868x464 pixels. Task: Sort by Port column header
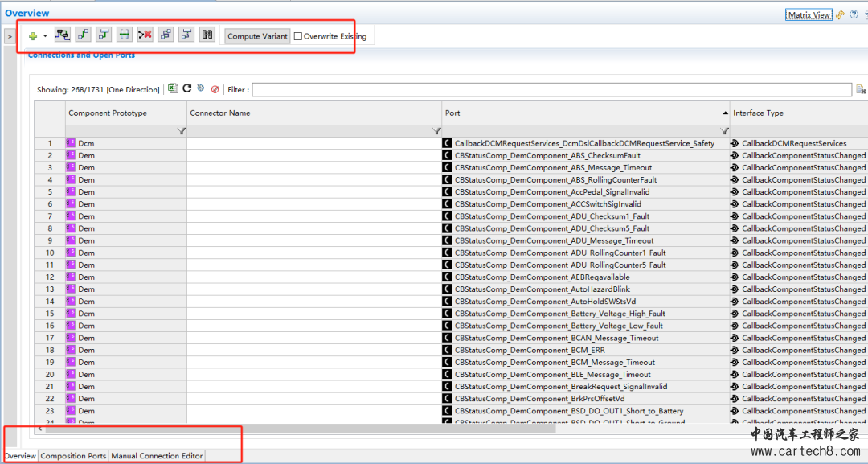point(586,113)
